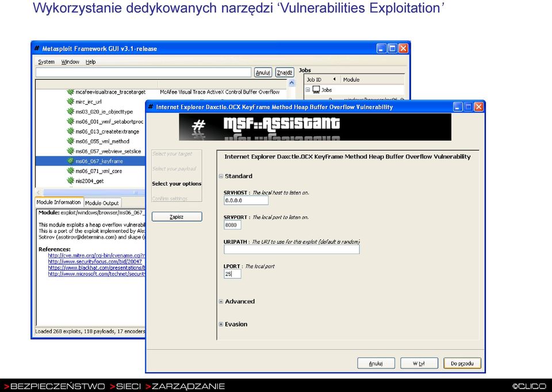
Task: Collapse the Jobs tree node
Action: pos(308,90)
